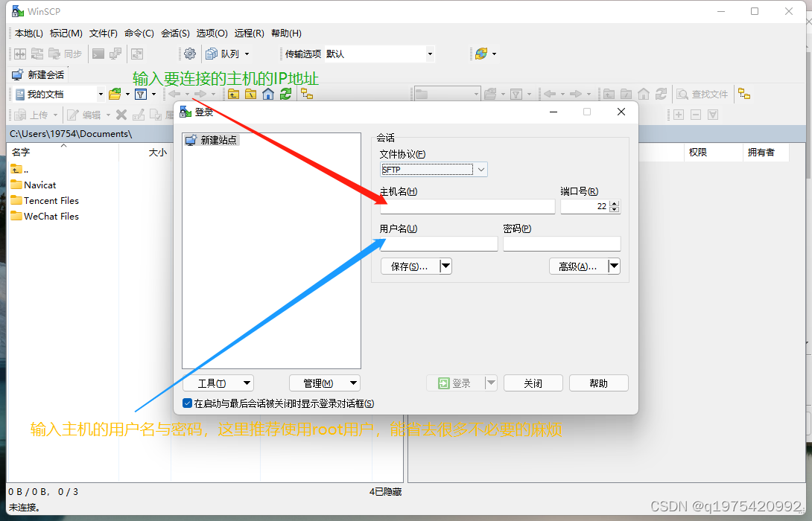
Task: Open the 会话 menu
Action: pyautogui.click(x=175, y=33)
